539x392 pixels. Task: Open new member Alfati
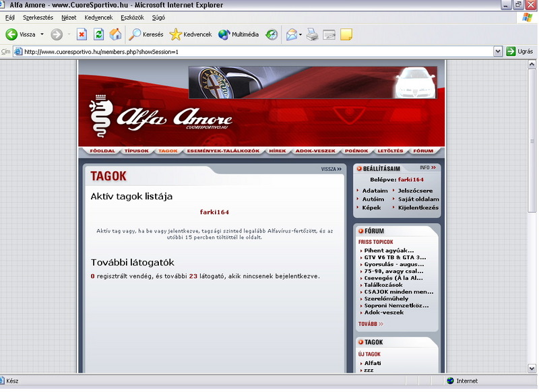373,363
